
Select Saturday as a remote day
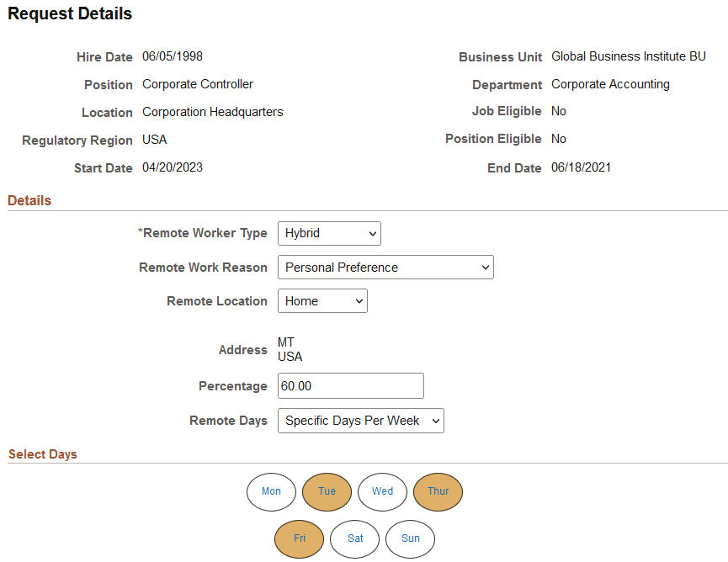click(x=354, y=538)
